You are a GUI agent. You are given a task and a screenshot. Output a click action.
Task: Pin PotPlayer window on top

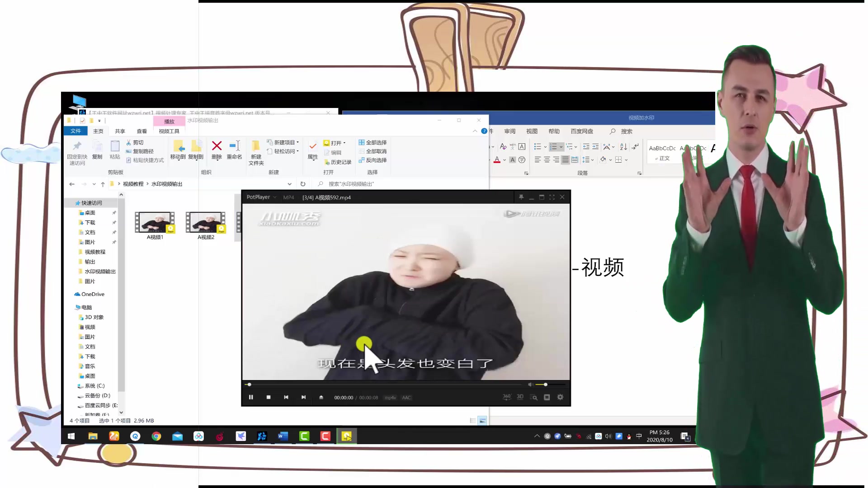click(521, 197)
